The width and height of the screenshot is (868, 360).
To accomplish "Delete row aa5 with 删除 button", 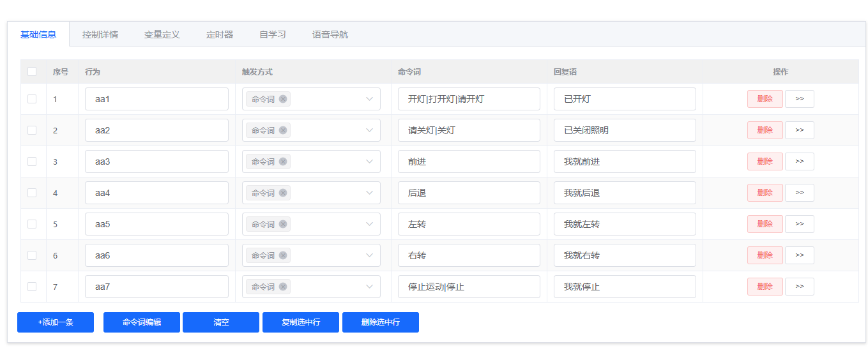I will tap(765, 224).
